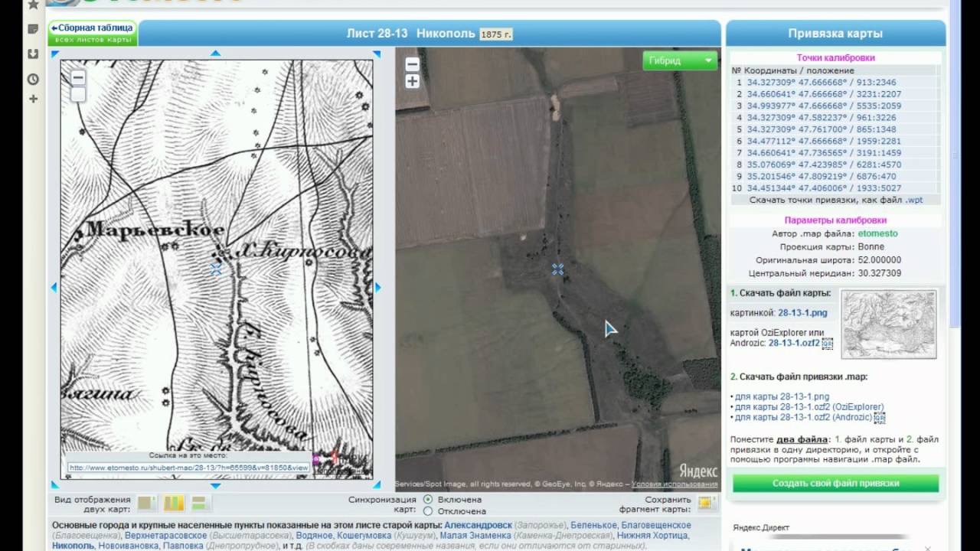Zoom in the satellite map with plus button

[412, 82]
